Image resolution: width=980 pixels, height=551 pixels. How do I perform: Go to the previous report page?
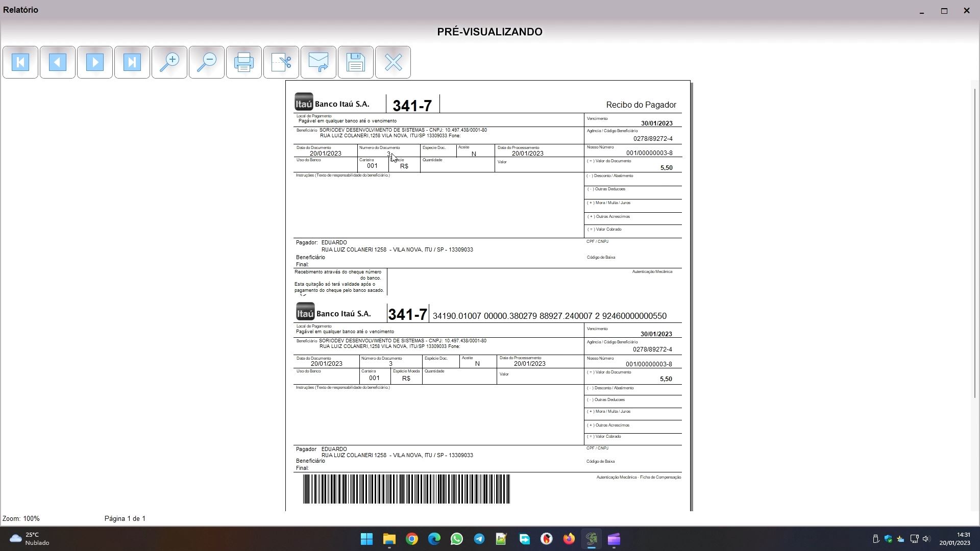coord(58,62)
